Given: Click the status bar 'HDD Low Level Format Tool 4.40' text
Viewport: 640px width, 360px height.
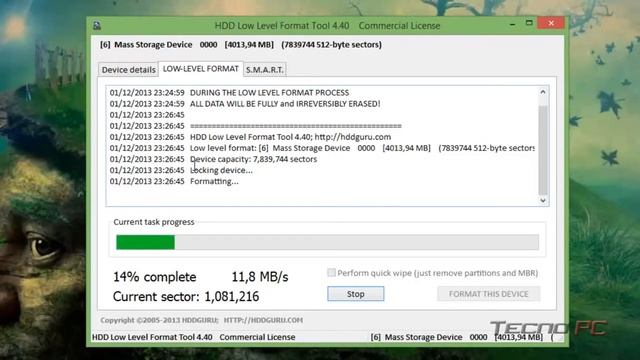Looking at the screenshot, I should [x=152, y=337].
